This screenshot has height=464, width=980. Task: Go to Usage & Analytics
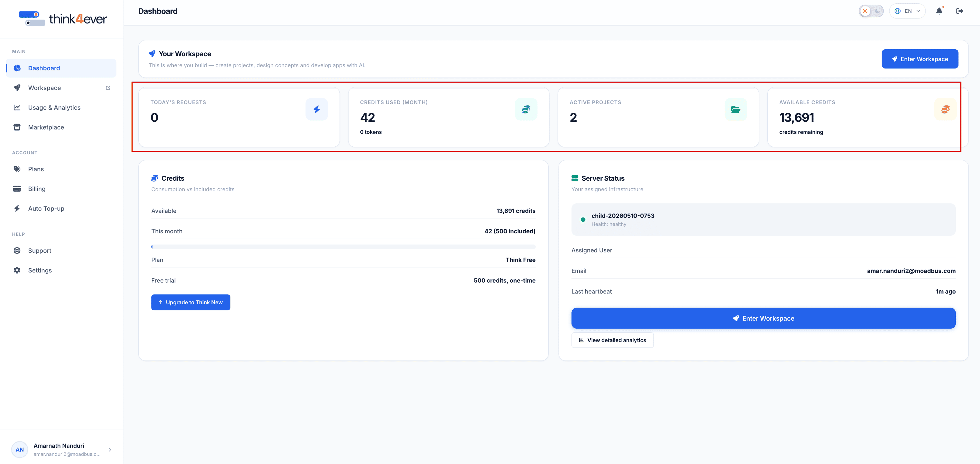(x=61, y=108)
